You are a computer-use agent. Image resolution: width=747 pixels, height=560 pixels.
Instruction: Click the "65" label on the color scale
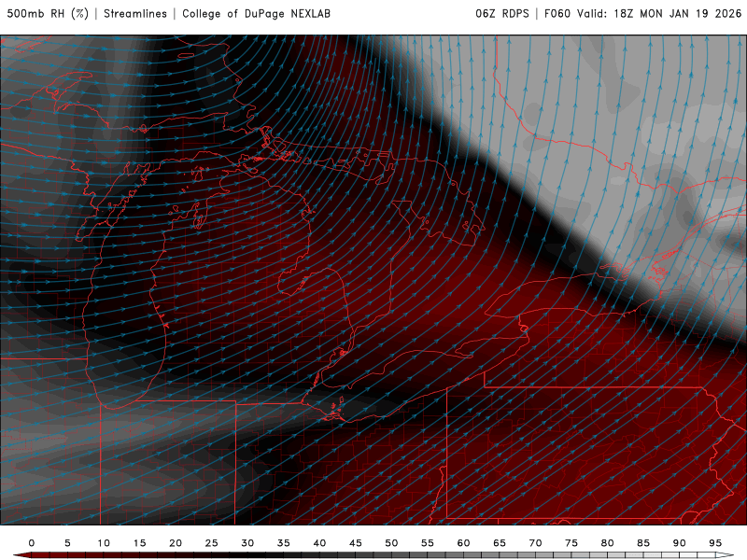coord(500,543)
